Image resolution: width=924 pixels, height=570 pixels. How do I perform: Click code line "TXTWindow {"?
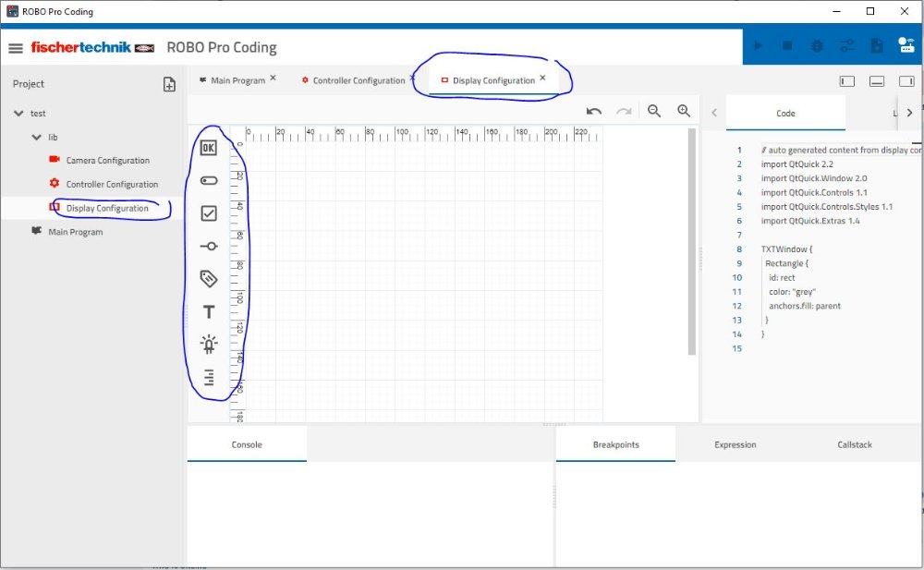(786, 249)
